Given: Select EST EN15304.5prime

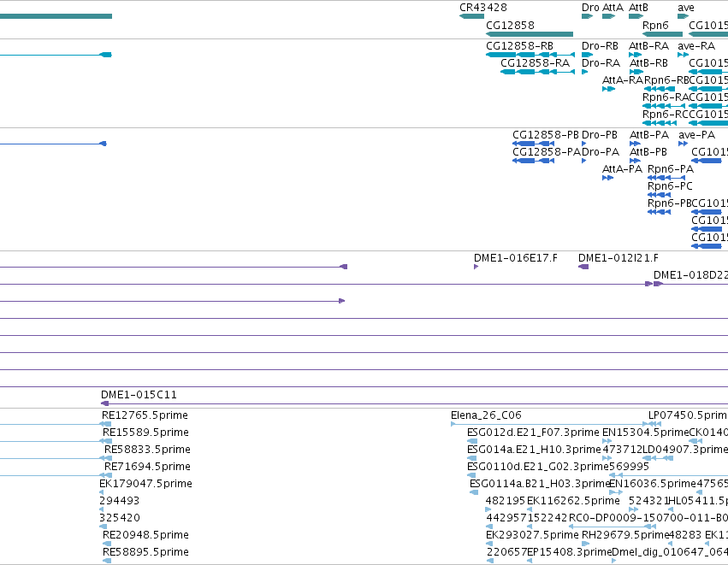Looking at the screenshot, I should pos(645,433).
